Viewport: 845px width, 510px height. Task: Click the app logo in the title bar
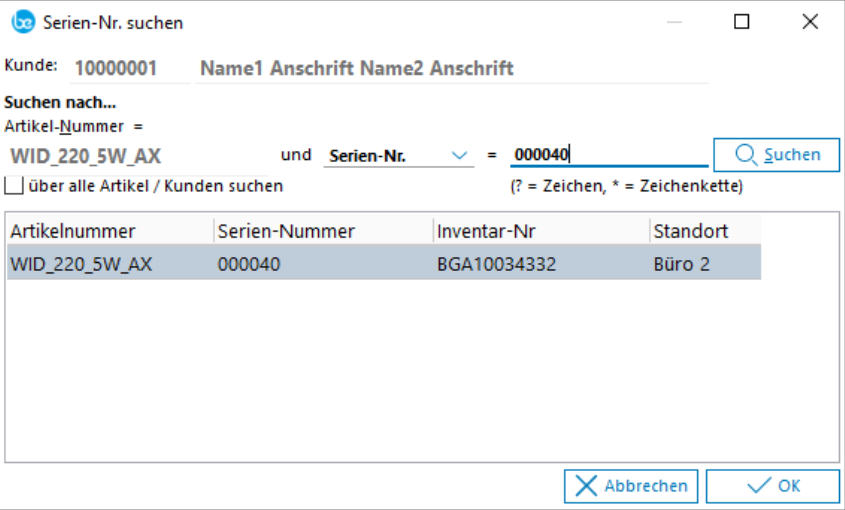tap(21, 21)
